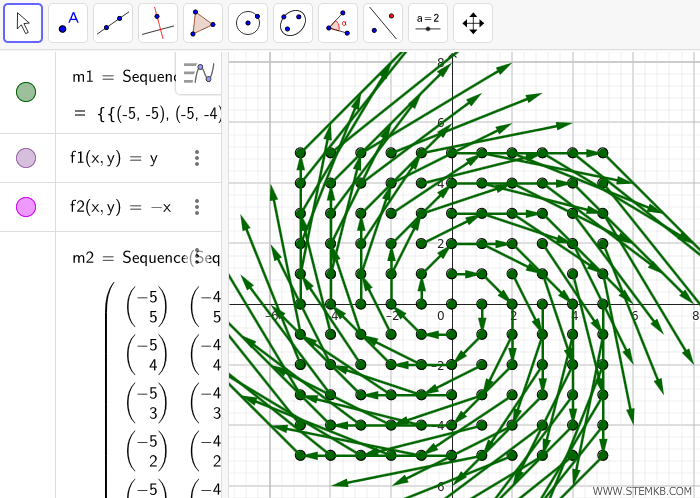
Task: Open the algebra style bar toggle
Action: 199,73
